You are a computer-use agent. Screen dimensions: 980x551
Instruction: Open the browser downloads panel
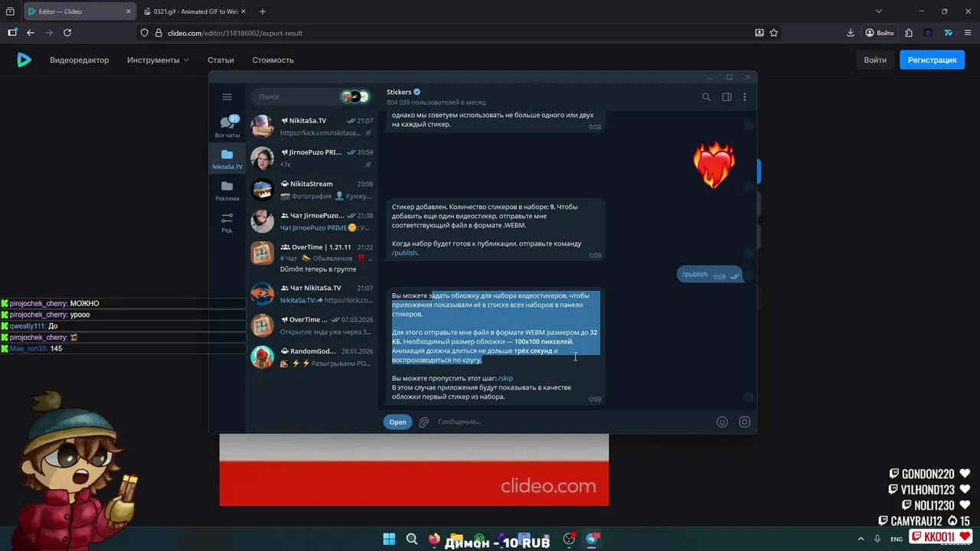850,33
